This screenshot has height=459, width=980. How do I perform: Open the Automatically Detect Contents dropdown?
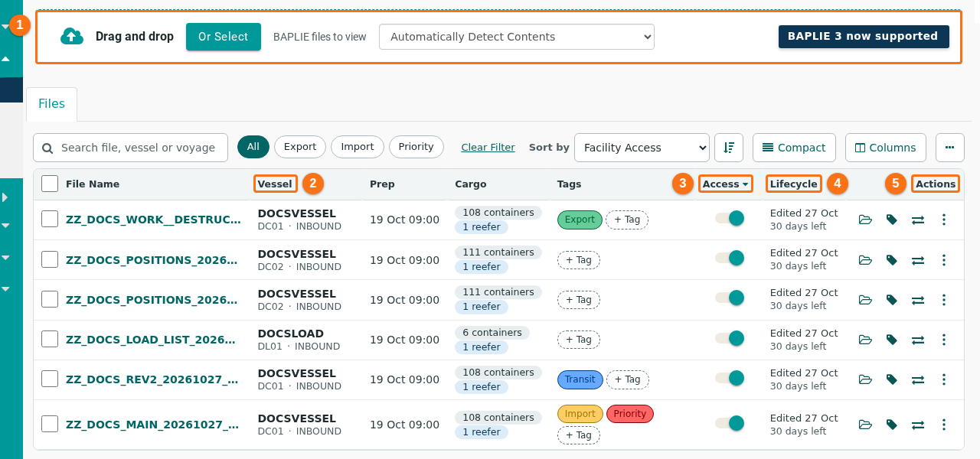pyautogui.click(x=517, y=37)
